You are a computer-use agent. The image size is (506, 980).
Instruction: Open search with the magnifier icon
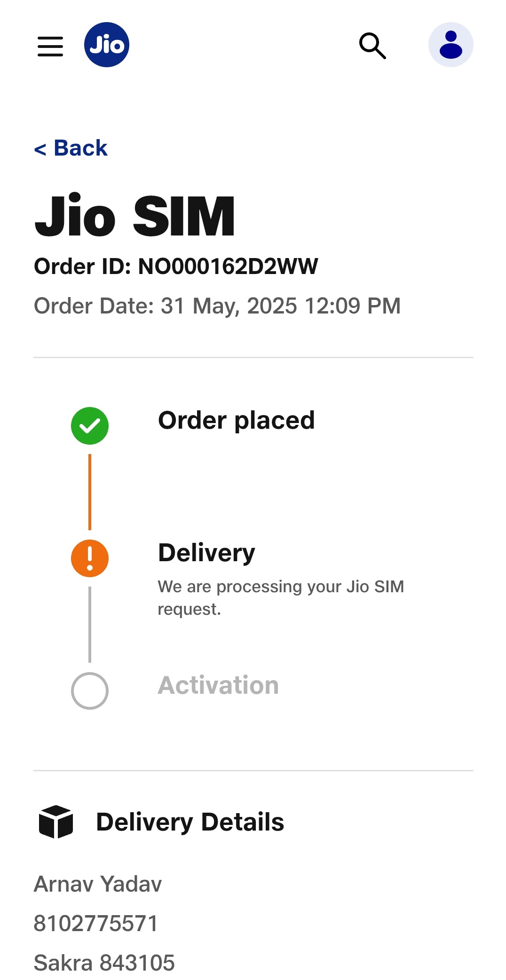coord(372,46)
